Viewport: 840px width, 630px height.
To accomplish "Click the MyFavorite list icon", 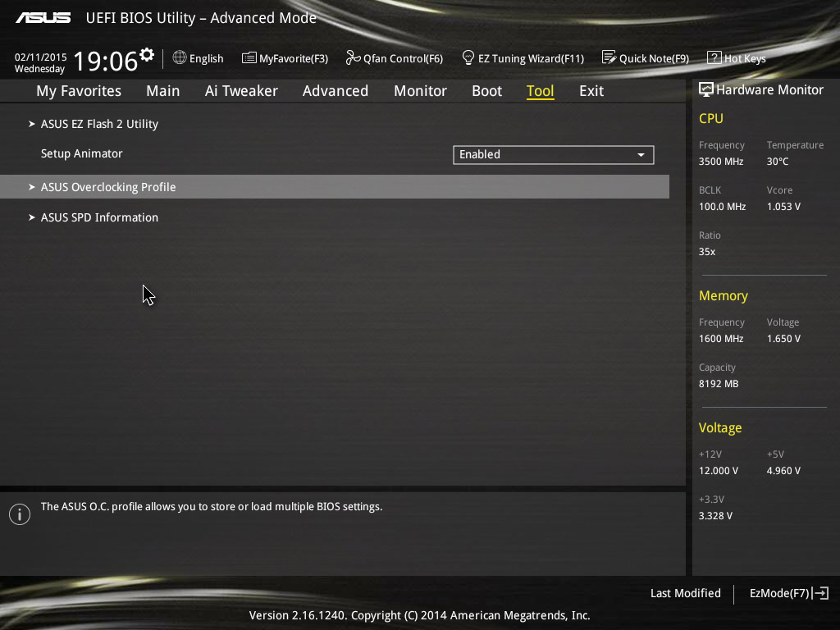I will pos(249,58).
